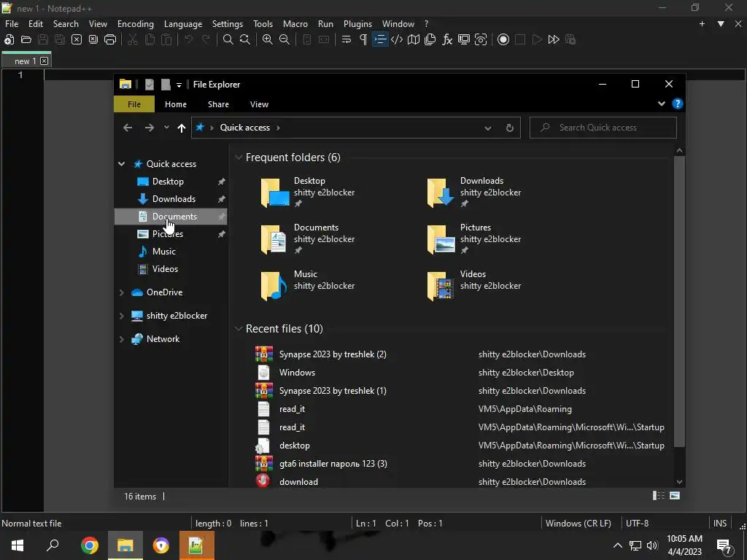
Task: Click the blue Help icon in File Explorer
Action: 678,104
